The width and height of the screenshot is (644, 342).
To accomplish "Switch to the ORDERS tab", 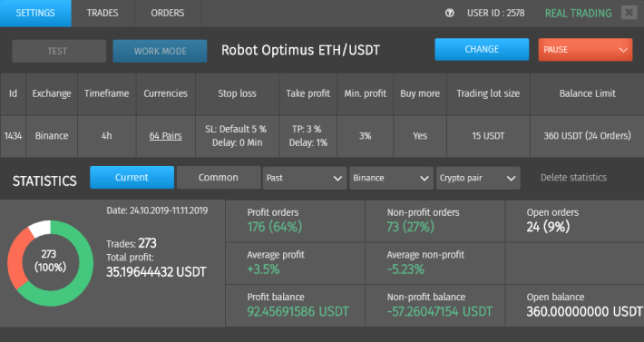I will point(168,13).
